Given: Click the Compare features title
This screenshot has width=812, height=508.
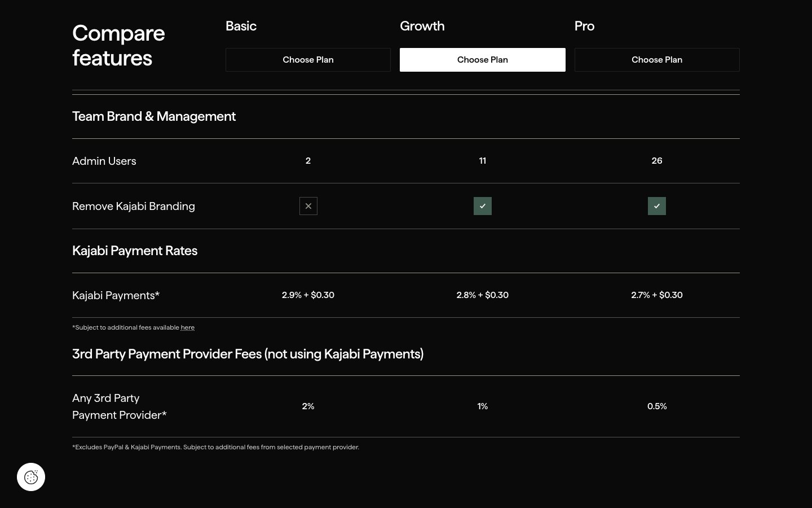Looking at the screenshot, I should (x=118, y=45).
